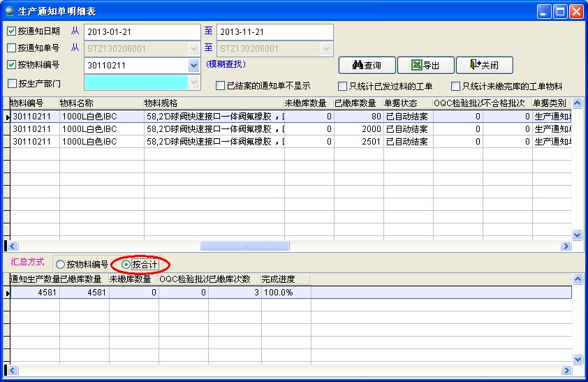Check 只统计已发过料的工单 option

[343, 87]
